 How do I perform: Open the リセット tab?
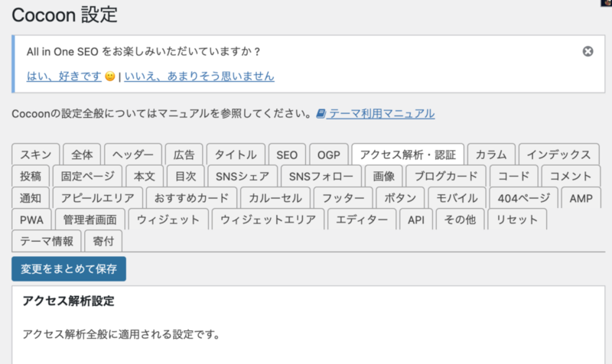pos(517,219)
